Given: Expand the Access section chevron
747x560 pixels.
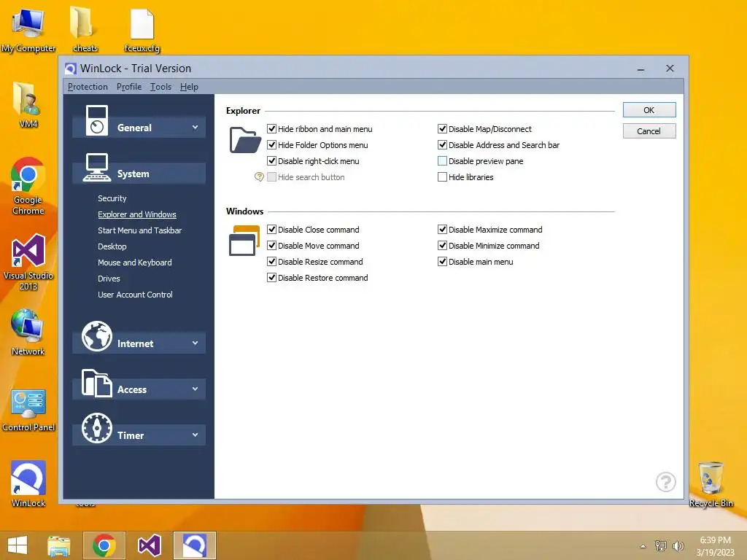Looking at the screenshot, I should (x=195, y=389).
